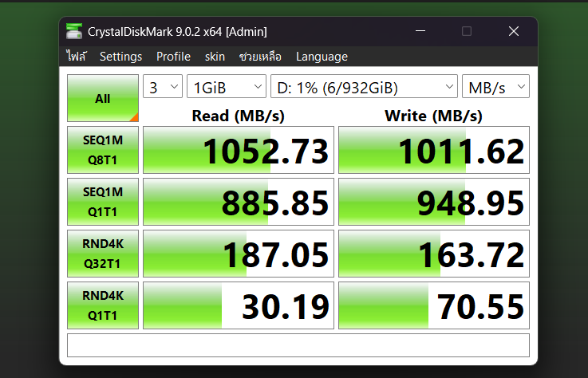
Task: Open the Language menu
Action: [x=322, y=57]
